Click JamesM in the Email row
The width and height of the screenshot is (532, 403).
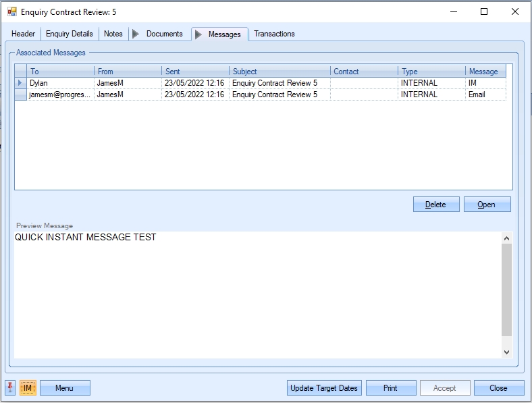click(128, 95)
